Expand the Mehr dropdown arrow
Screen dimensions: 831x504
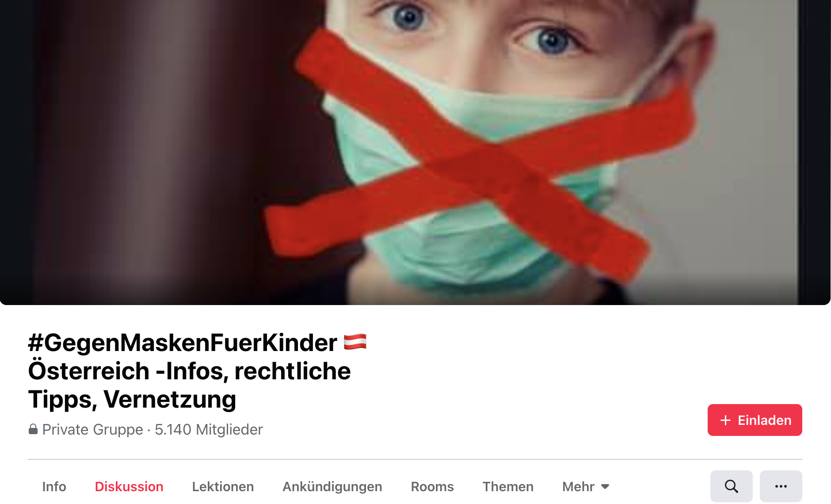tap(605, 486)
